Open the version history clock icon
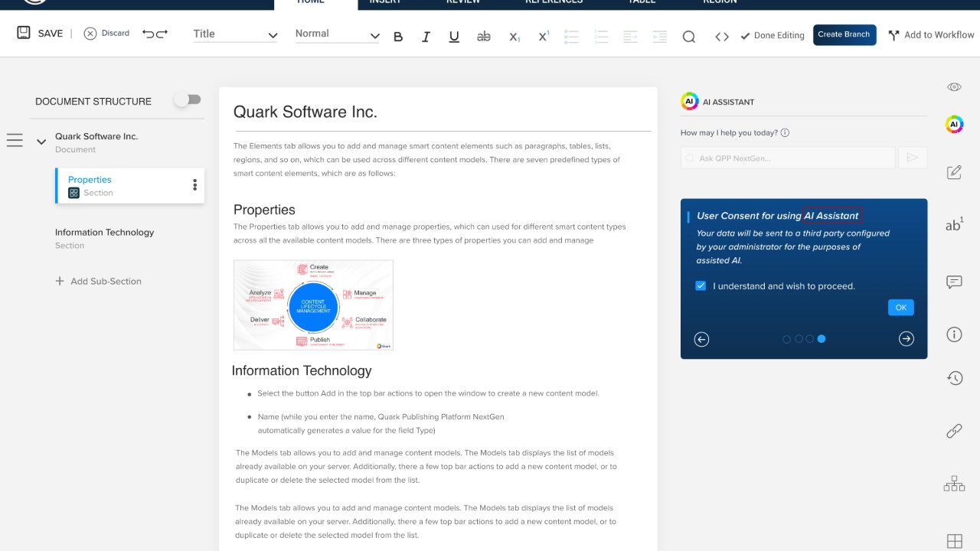The height and width of the screenshot is (551, 980). pyautogui.click(x=954, y=378)
